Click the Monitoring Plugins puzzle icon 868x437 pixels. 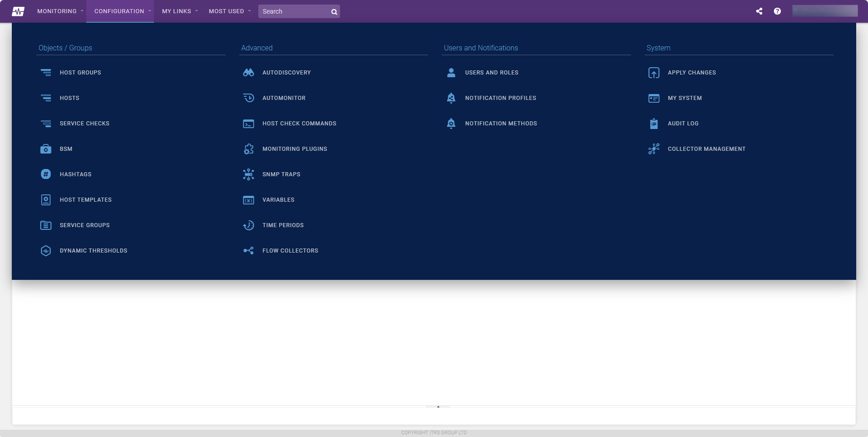(x=248, y=149)
